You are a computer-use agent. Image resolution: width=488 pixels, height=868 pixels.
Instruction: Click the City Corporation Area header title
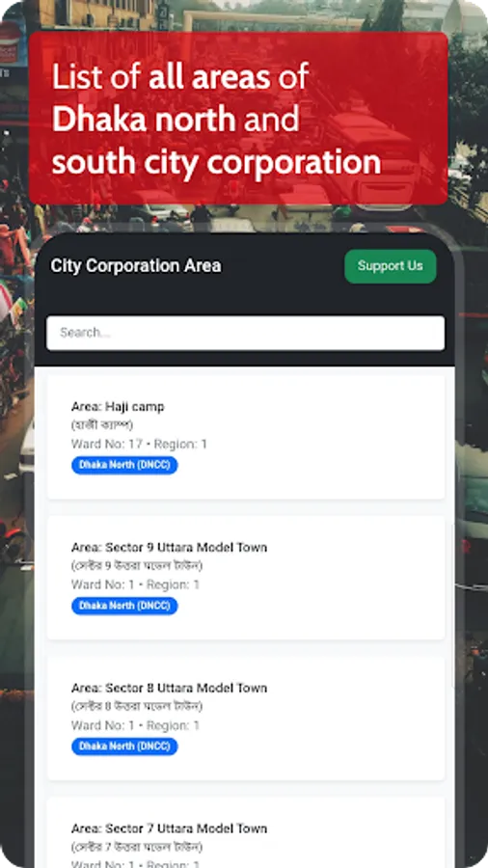point(136,266)
